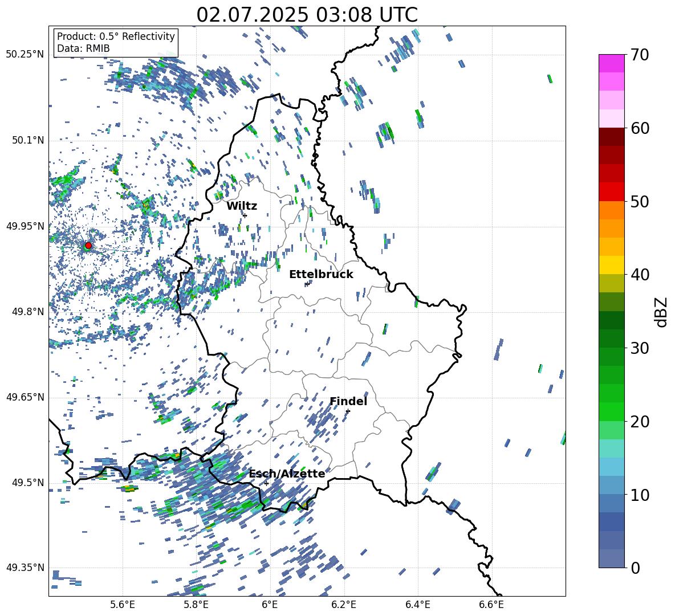Click the 6.4°E longitude label
Viewport: 675px width, 616px height.
click(418, 605)
